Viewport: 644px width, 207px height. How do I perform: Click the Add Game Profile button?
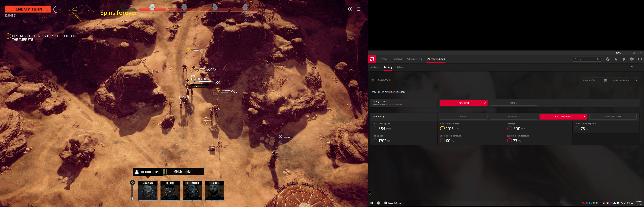pos(625,80)
